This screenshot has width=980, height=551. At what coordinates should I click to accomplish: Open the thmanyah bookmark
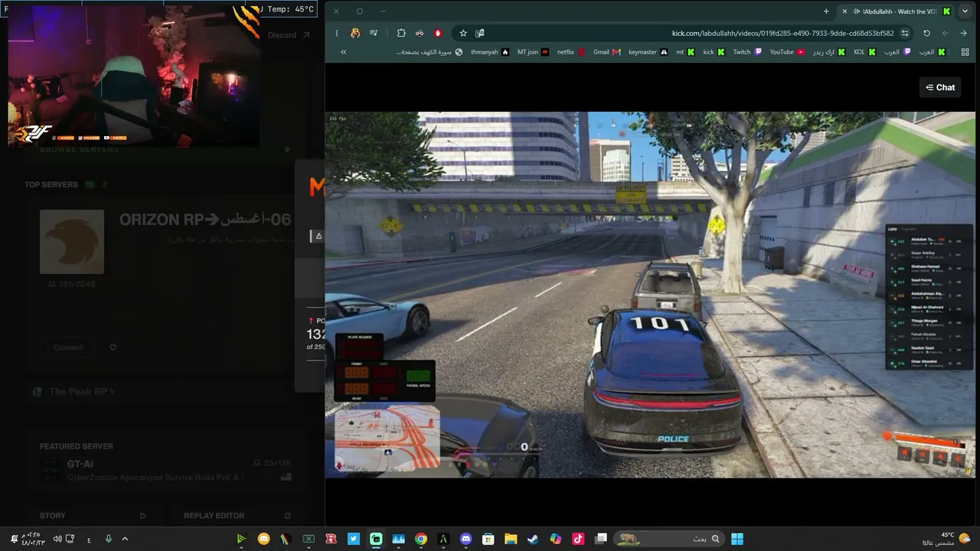[489, 52]
